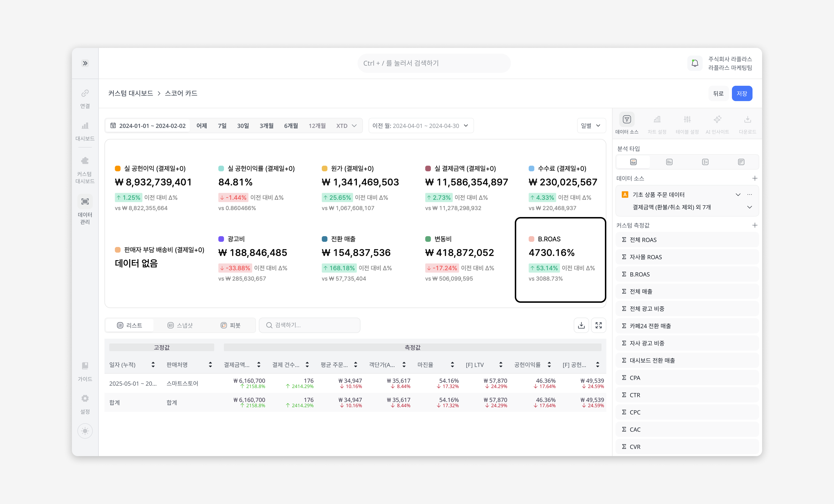Open 차트 설정 panel
The image size is (834, 504).
pyautogui.click(x=657, y=124)
